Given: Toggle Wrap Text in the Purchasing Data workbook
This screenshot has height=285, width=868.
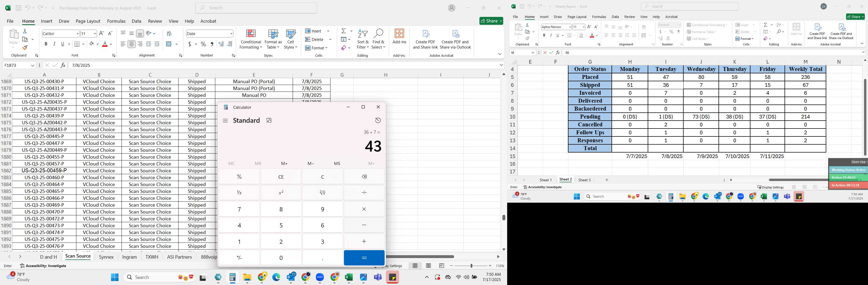Looking at the screenshot, I should click(169, 33).
